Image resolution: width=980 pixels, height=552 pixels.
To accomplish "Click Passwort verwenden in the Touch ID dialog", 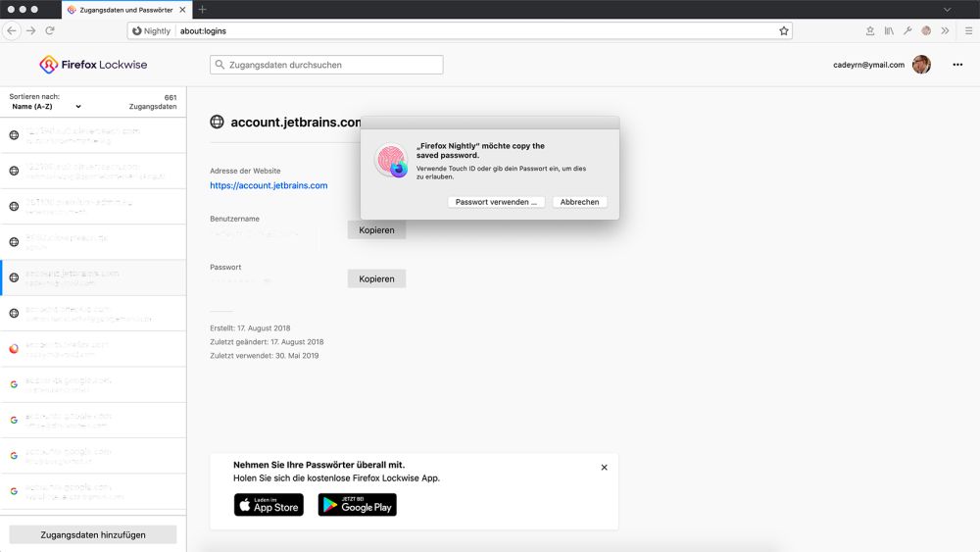I will click(496, 202).
